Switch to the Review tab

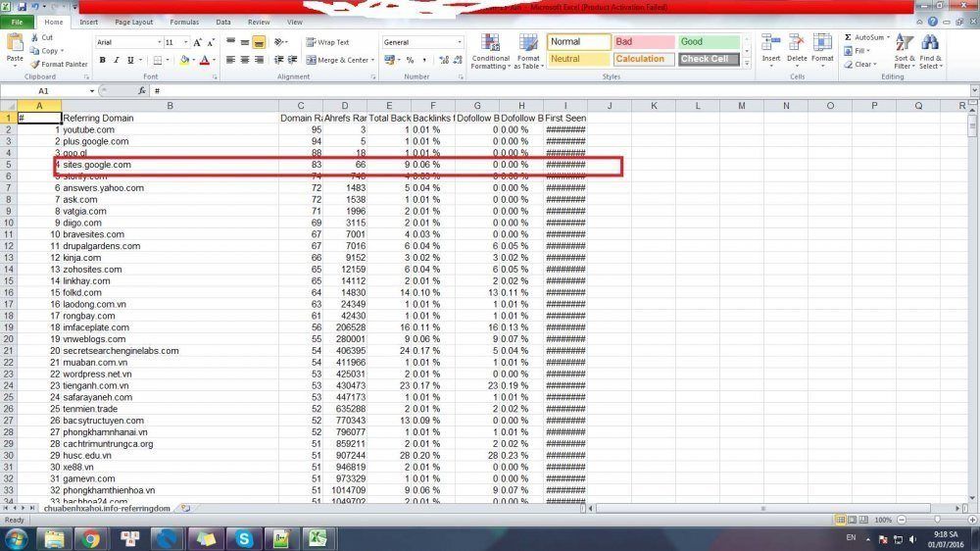(x=259, y=22)
